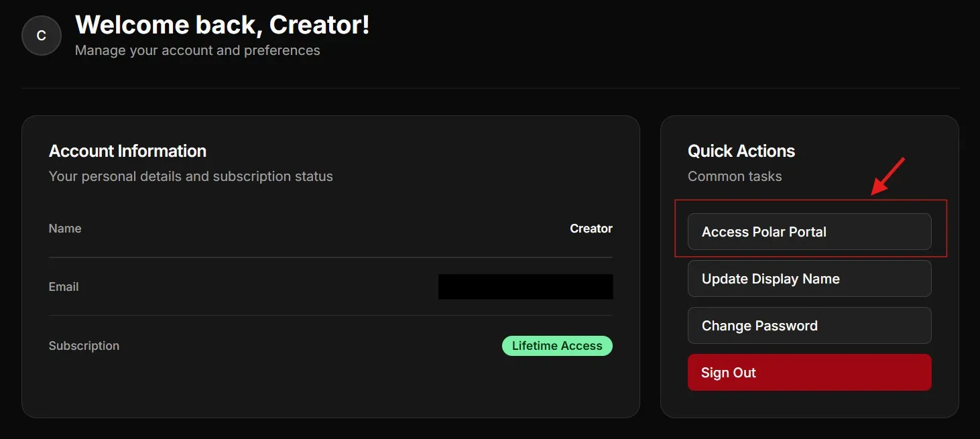Open the Access Polar Portal button
The height and width of the screenshot is (439, 980).
(x=809, y=232)
